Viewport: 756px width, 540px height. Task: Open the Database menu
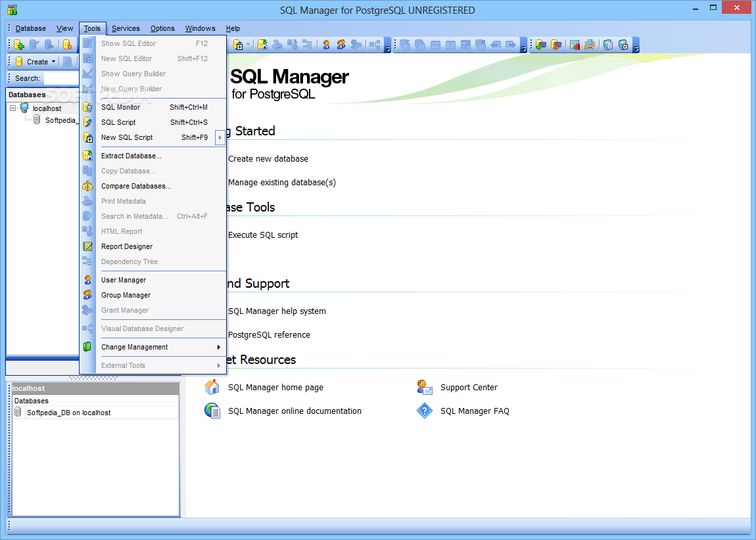31,28
